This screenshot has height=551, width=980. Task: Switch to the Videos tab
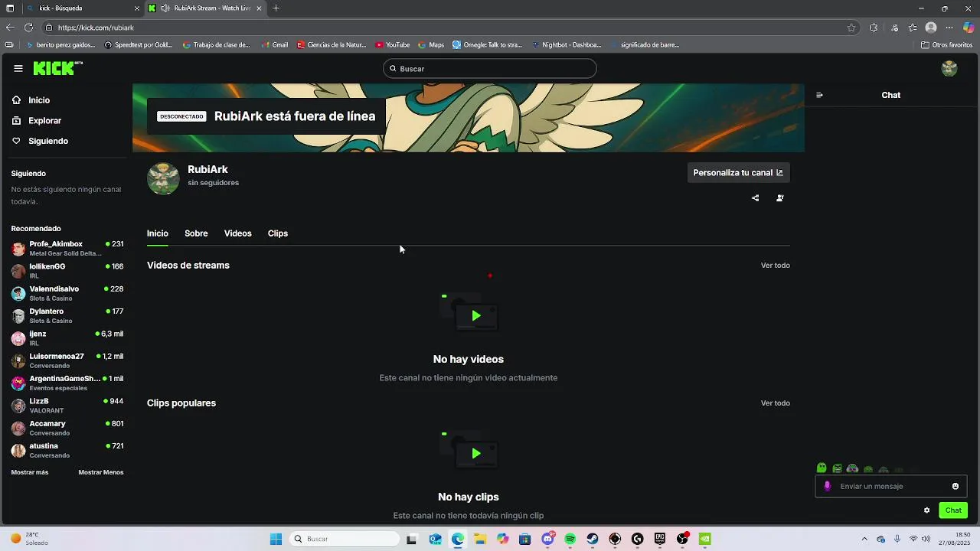click(237, 233)
